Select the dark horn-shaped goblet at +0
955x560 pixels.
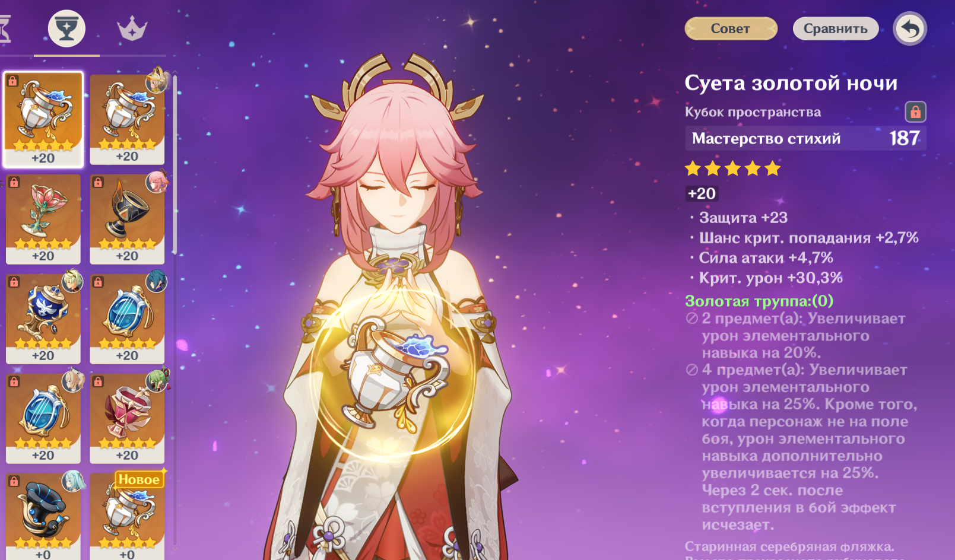43,516
